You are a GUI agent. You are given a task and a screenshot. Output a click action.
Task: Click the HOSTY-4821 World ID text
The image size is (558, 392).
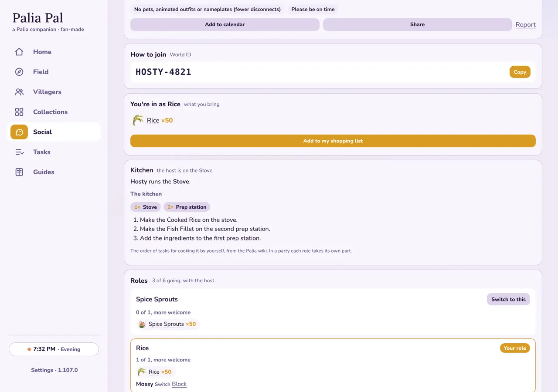163,72
